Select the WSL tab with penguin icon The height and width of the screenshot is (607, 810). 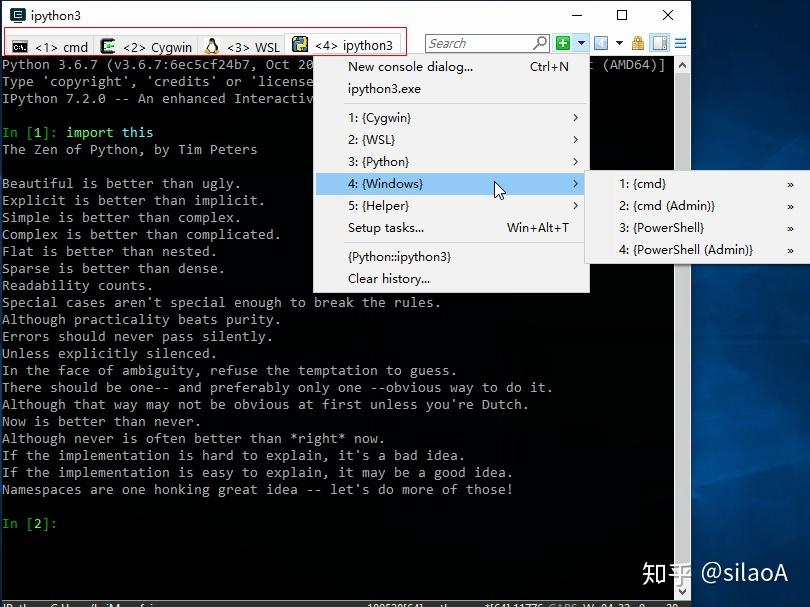242,46
